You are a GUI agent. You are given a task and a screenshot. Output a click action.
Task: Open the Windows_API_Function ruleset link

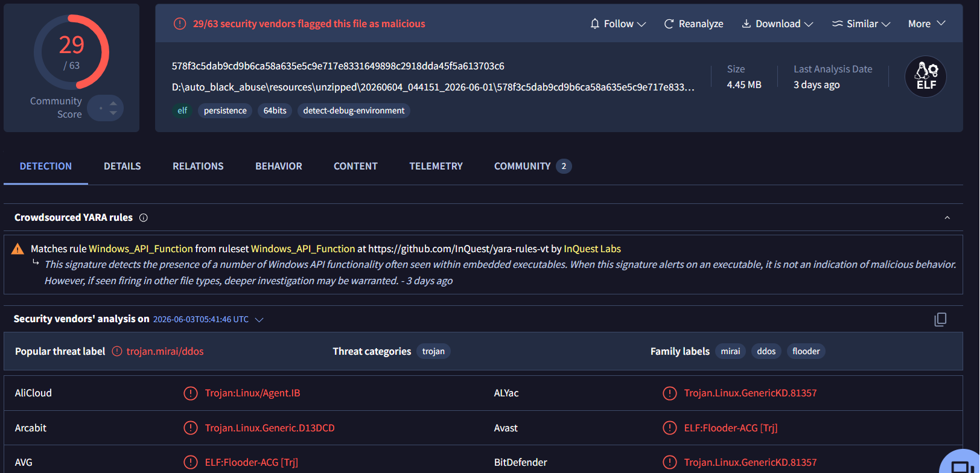point(303,249)
